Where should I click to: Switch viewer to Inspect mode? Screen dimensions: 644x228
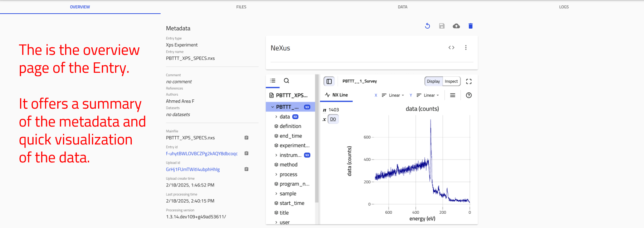point(451,81)
